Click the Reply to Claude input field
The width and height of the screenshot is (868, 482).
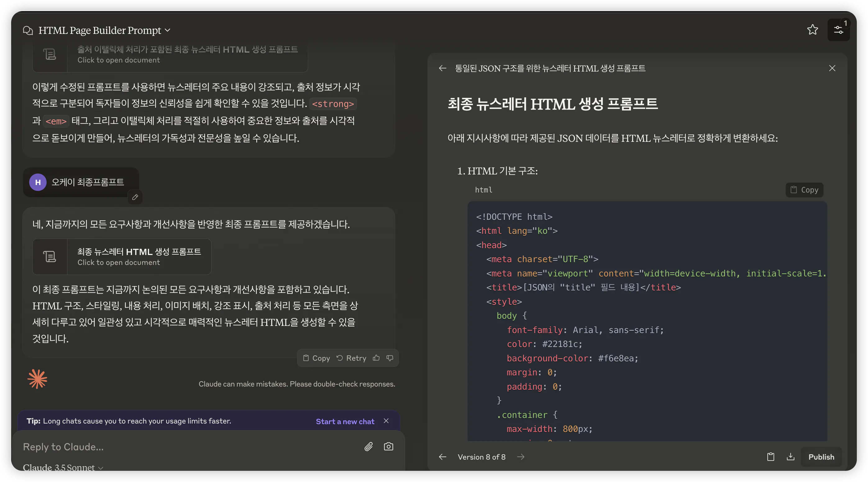point(189,447)
